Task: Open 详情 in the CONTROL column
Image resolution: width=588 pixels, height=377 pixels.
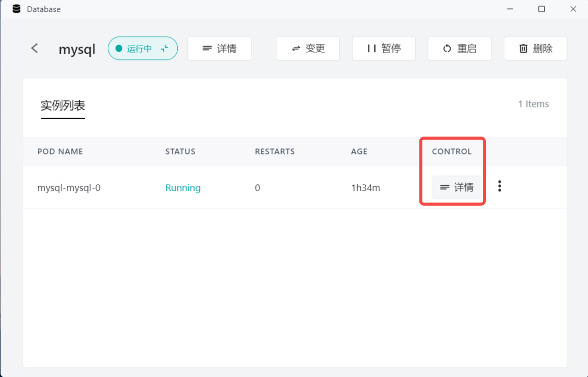Action: (457, 187)
